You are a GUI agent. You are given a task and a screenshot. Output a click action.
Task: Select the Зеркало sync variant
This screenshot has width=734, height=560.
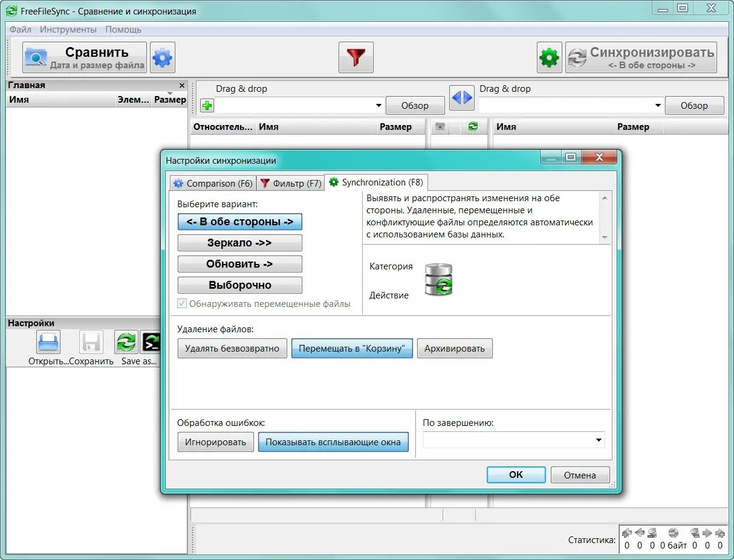point(240,243)
